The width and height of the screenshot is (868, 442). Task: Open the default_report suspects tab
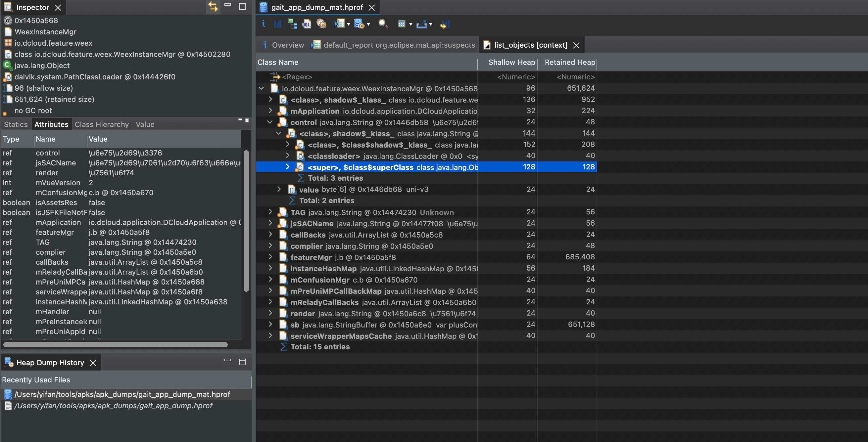[x=394, y=45]
